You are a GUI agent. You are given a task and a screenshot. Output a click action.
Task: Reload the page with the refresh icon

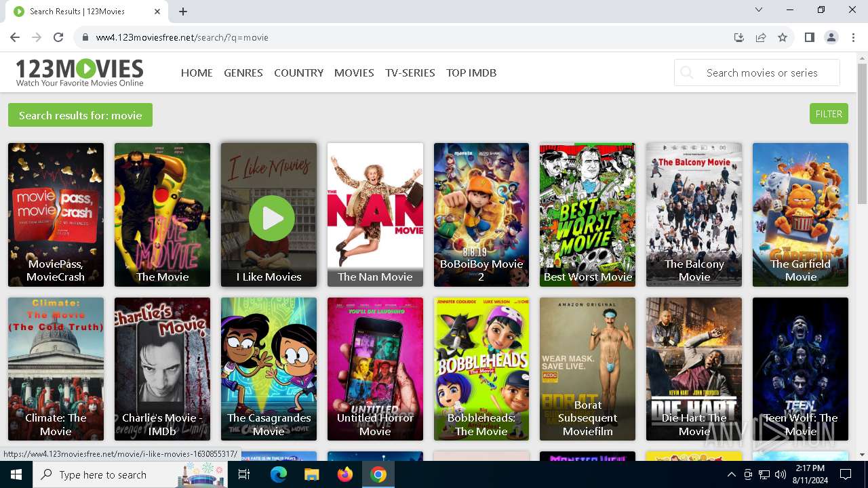point(58,37)
